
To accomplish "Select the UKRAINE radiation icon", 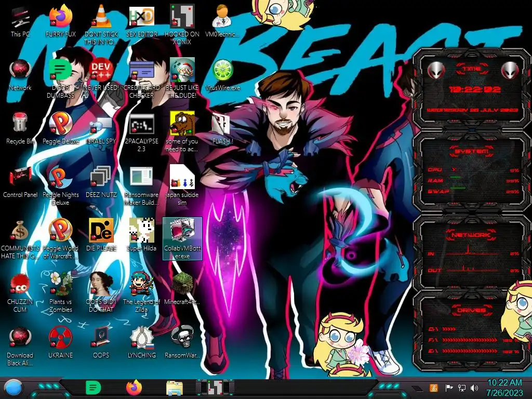I will [x=60, y=343].
